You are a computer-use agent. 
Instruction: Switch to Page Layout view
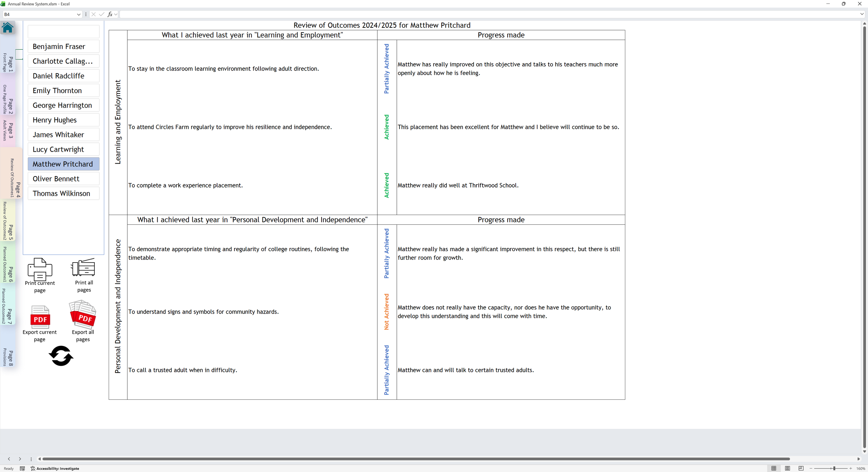coord(787,469)
